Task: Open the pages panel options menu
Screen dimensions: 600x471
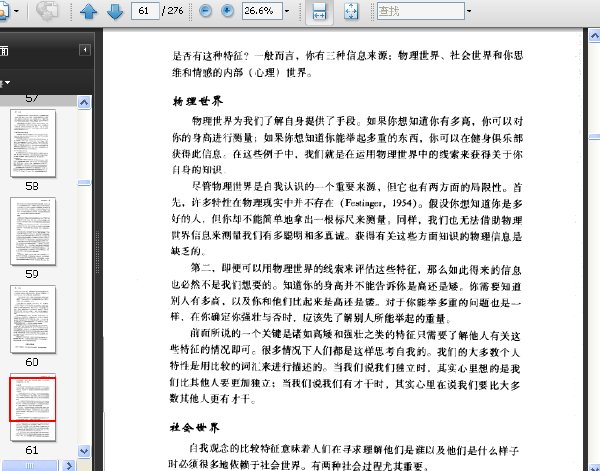Action: 5,82
